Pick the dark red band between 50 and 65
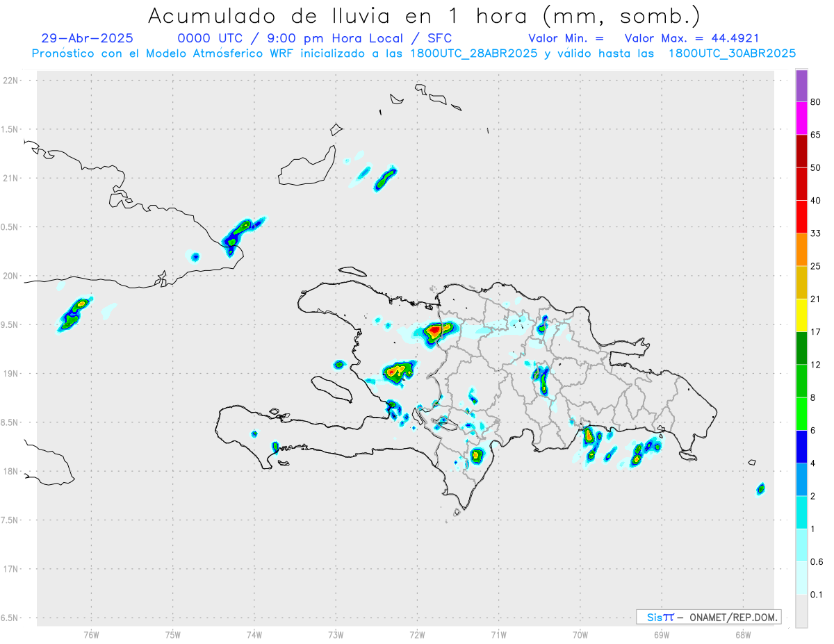Screen dimensions: 834x644 pos(801,151)
